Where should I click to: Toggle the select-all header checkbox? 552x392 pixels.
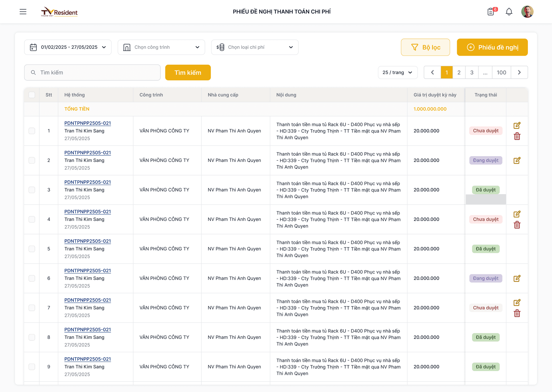tap(32, 95)
